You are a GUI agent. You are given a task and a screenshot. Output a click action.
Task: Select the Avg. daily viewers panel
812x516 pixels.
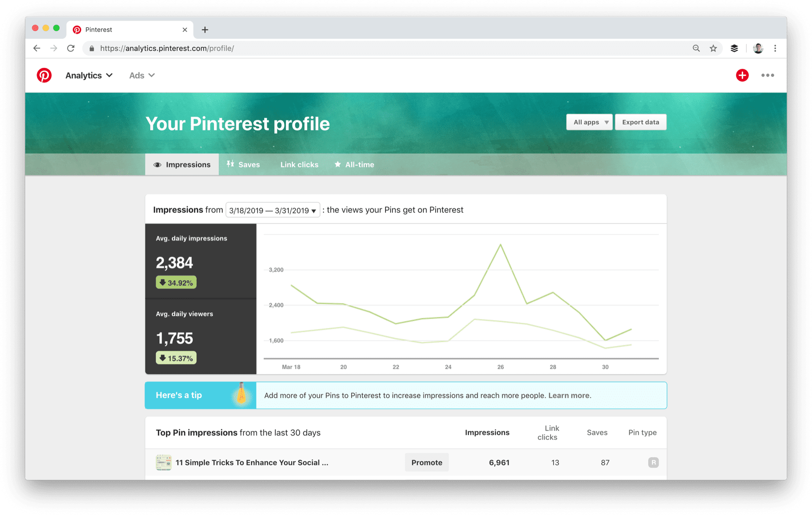201,337
